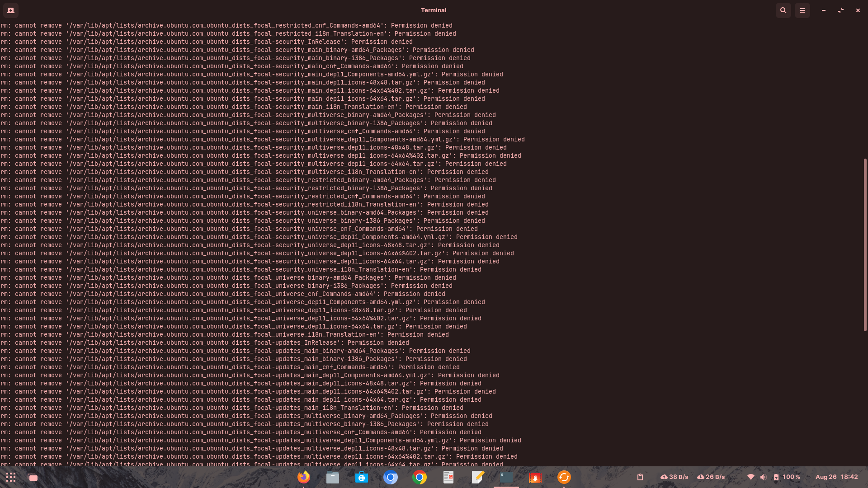The width and height of the screenshot is (868, 488).
Task: Click the focal-security_main_binary-i386_Packages line
Action: coord(236,58)
